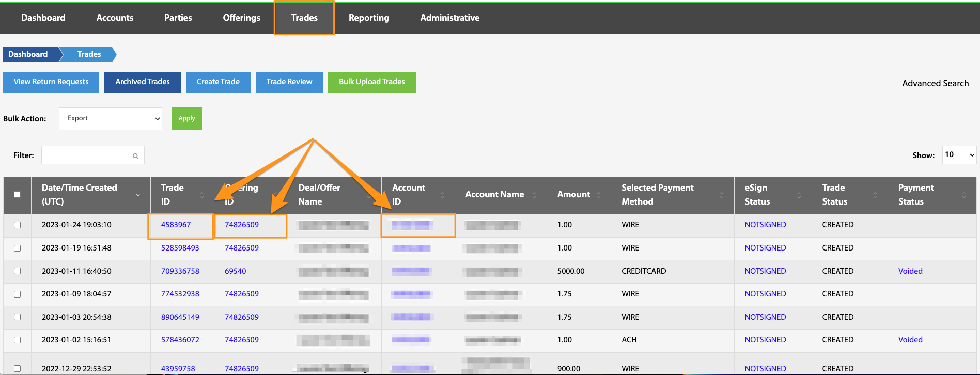Check the row for 2023-01-09 18:04:57

(18, 294)
